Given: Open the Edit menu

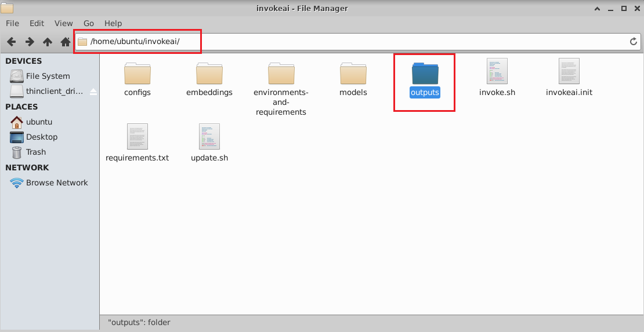Looking at the screenshot, I should pos(37,23).
